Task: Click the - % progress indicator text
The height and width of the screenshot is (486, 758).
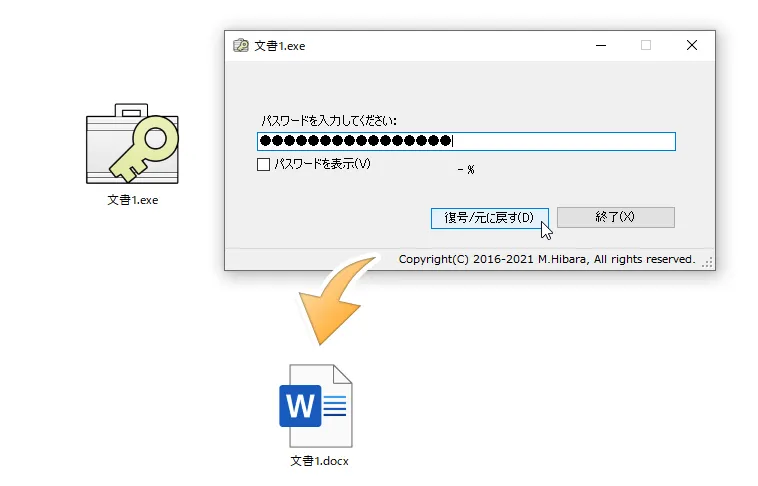Action: coord(466,169)
